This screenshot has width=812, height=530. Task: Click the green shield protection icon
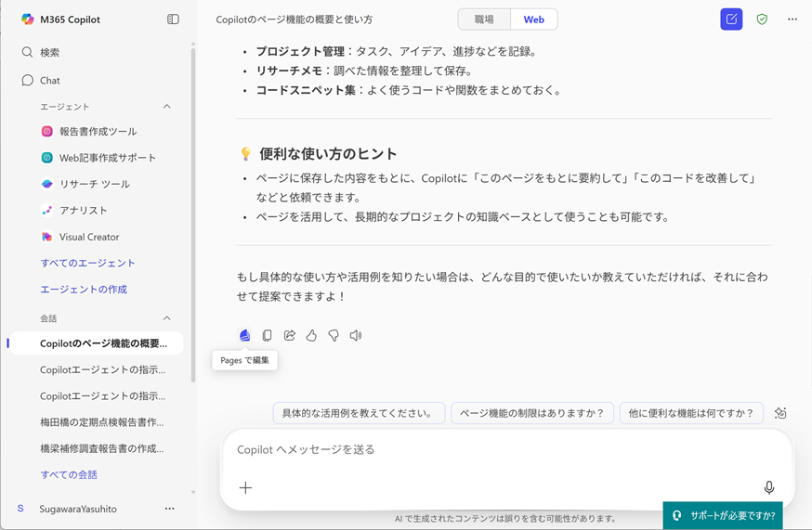(x=762, y=19)
